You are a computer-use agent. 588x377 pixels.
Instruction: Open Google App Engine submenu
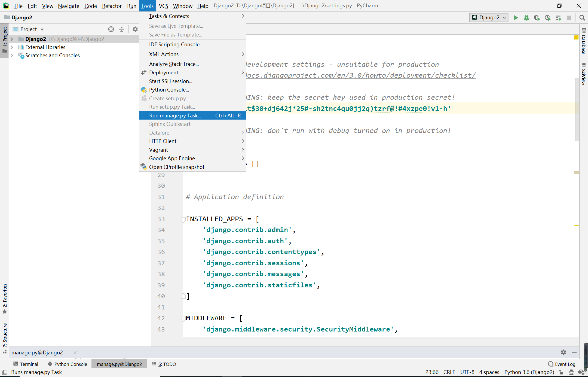[192, 158]
